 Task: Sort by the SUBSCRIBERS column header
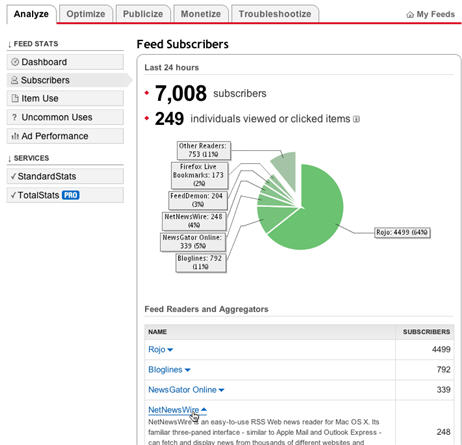click(x=426, y=332)
